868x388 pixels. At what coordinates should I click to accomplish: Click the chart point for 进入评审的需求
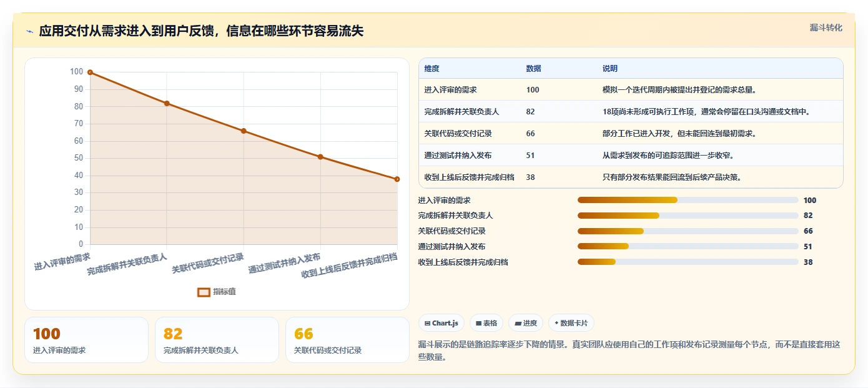90,72
